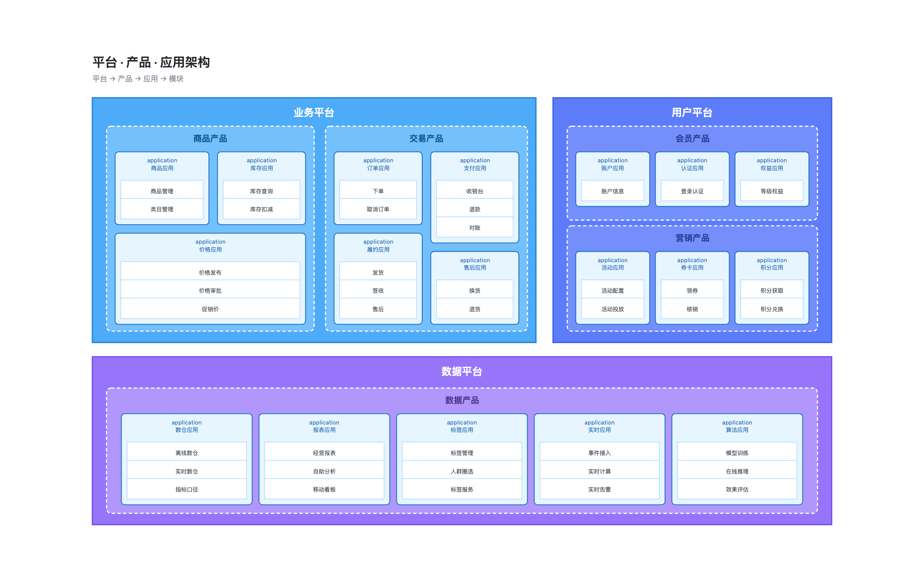Click the 报表应用 application label
The height and width of the screenshot is (578, 924).
[324, 430]
